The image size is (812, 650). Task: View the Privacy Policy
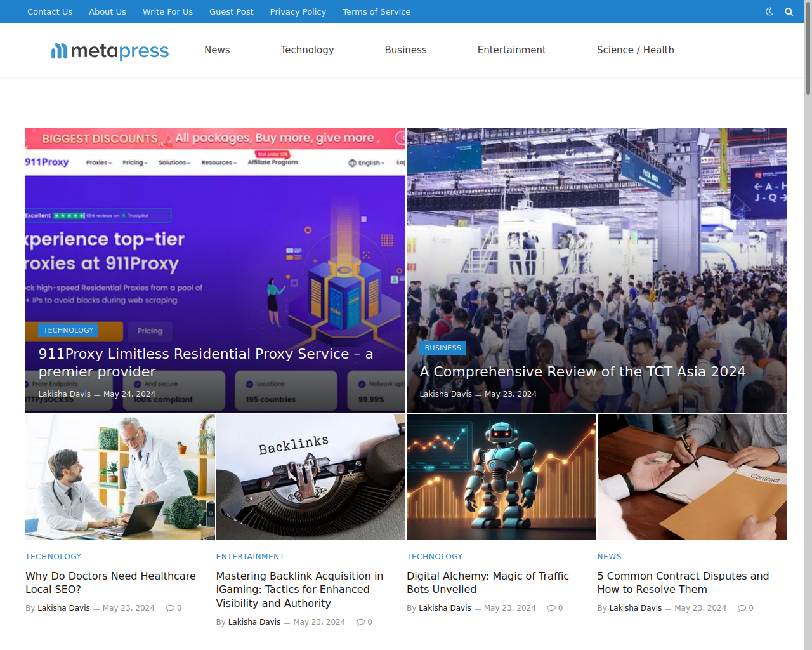click(x=298, y=11)
